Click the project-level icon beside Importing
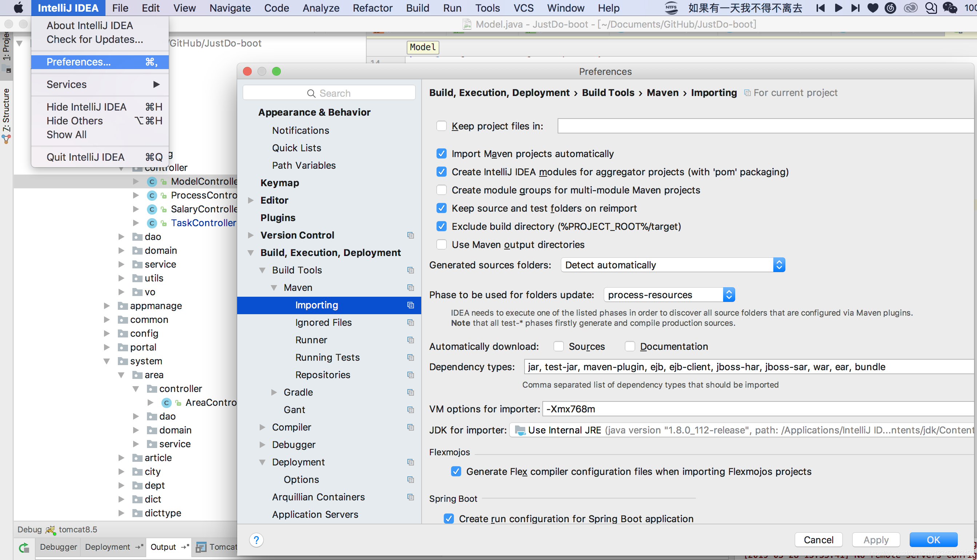 [x=410, y=305]
